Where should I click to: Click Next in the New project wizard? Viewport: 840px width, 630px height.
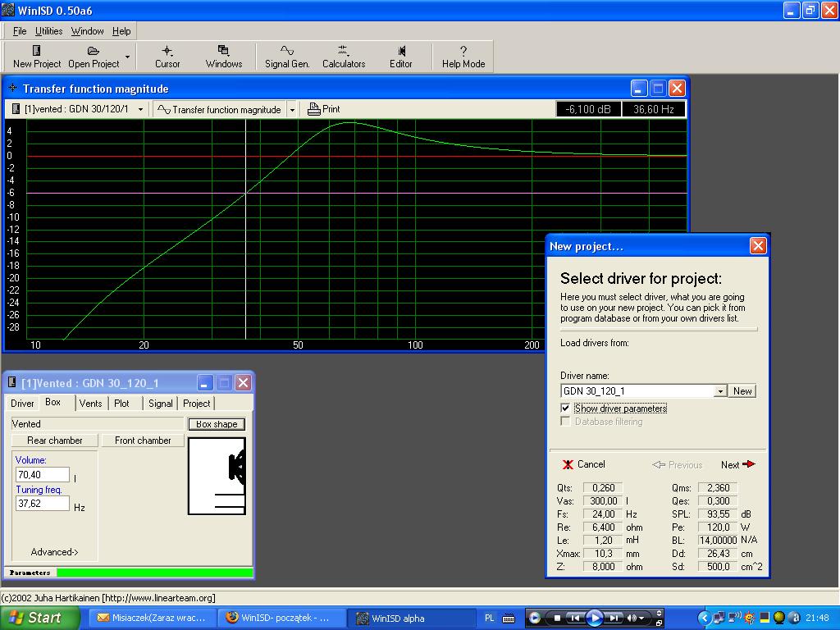click(x=737, y=464)
